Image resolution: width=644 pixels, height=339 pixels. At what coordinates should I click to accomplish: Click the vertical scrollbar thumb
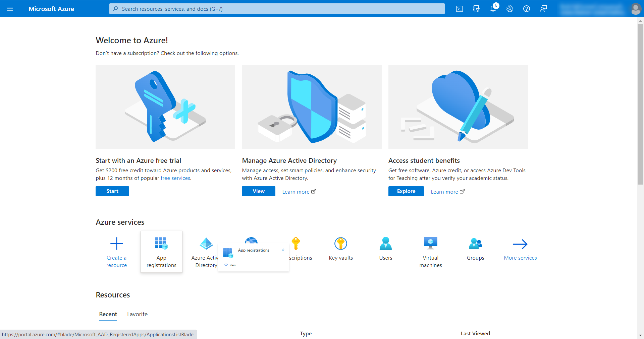pyautogui.click(x=640, y=104)
